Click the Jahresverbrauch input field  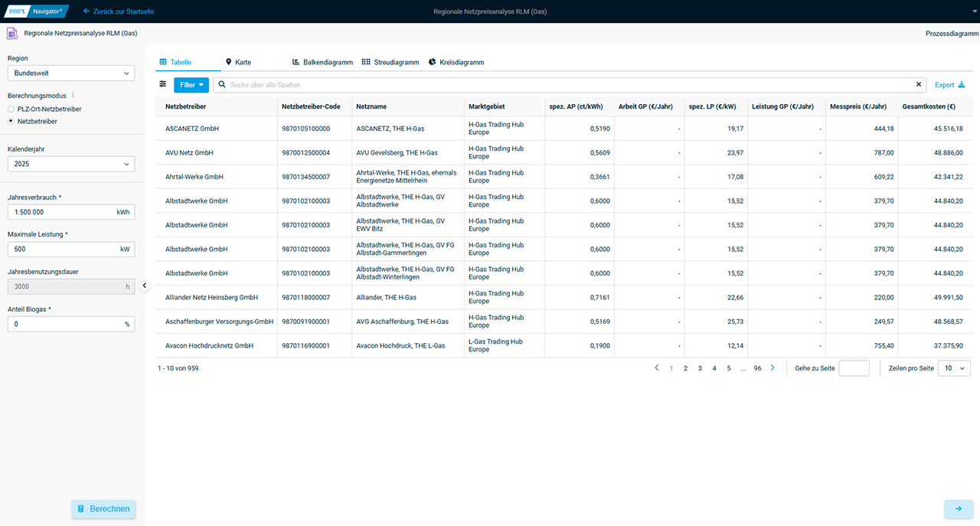(x=60, y=212)
